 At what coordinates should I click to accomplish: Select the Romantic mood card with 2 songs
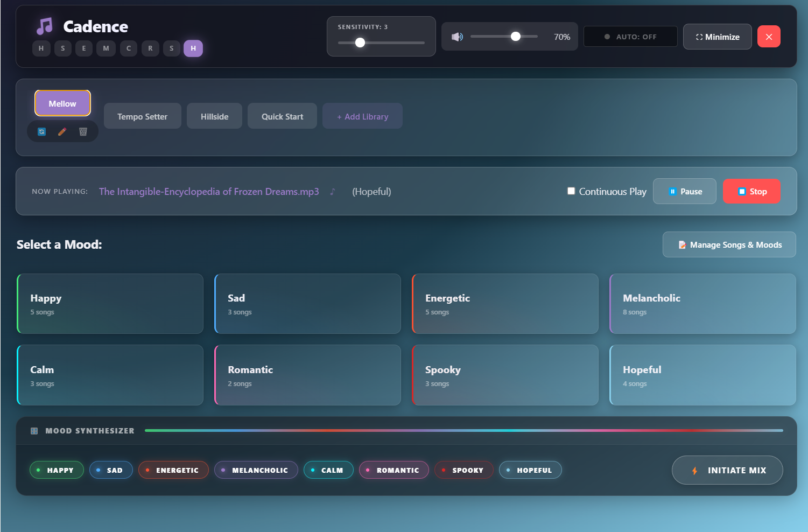coord(307,375)
